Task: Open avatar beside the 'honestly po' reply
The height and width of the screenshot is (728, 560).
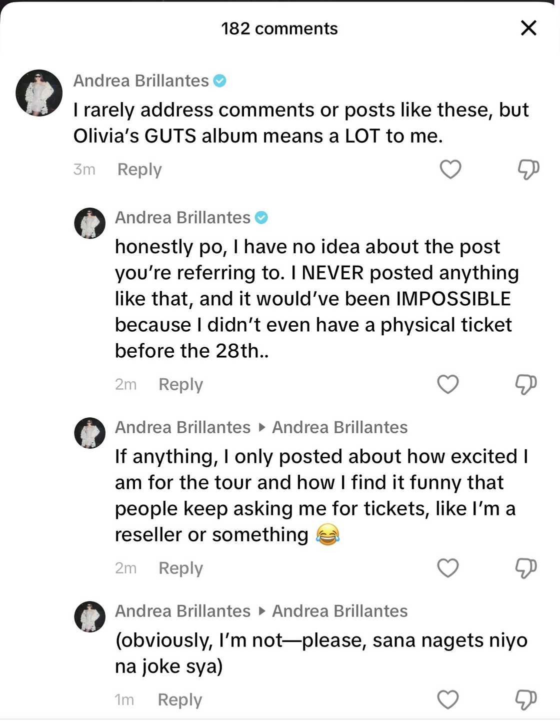Action: coord(90,223)
